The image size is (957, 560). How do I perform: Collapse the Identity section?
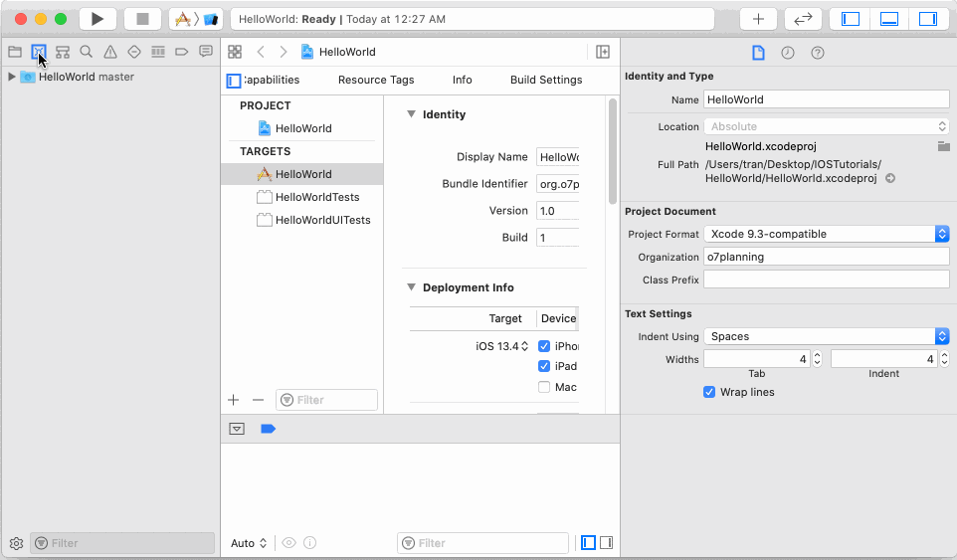coord(412,114)
